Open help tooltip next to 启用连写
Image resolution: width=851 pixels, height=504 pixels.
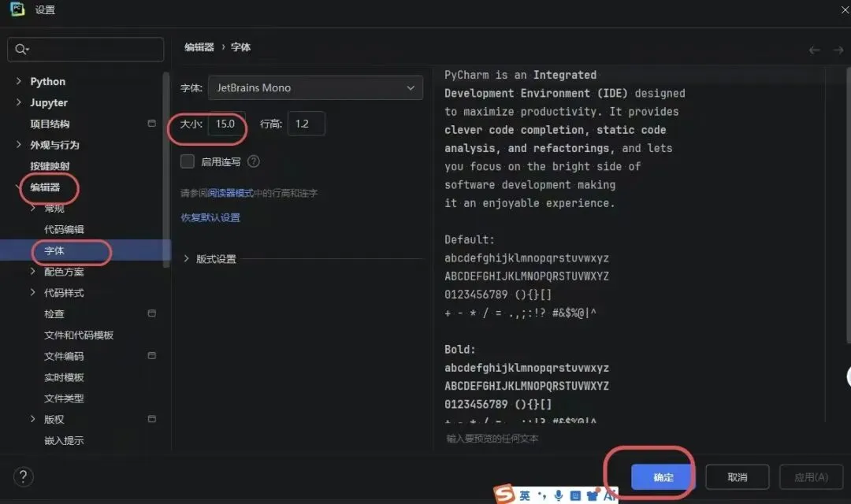(254, 161)
